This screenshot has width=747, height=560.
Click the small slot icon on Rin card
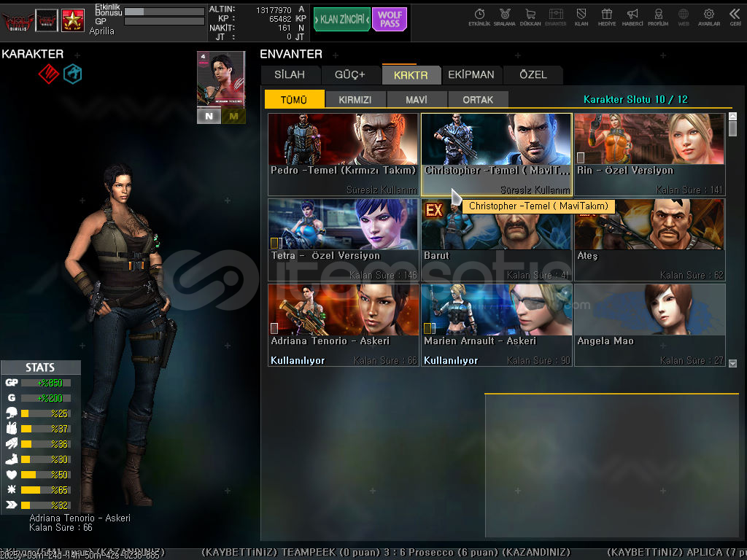581,157
